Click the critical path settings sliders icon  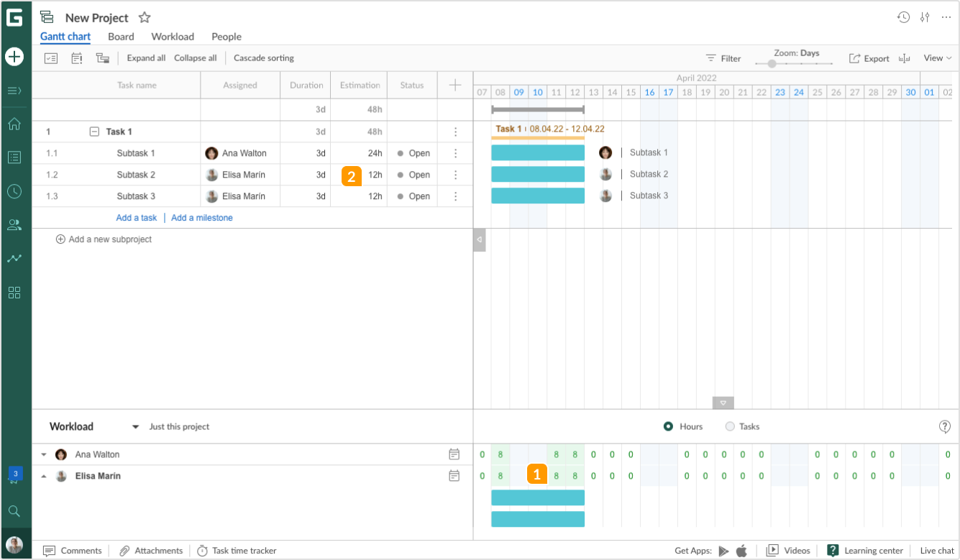pos(925,17)
